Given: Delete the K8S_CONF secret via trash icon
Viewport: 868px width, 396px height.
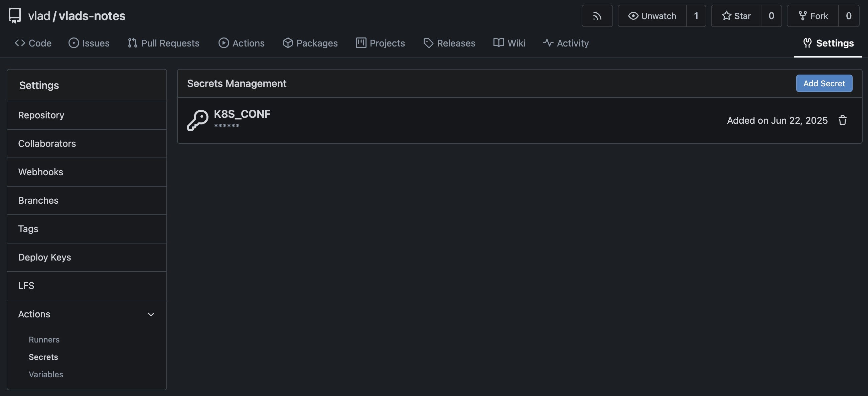Looking at the screenshot, I should (x=842, y=120).
